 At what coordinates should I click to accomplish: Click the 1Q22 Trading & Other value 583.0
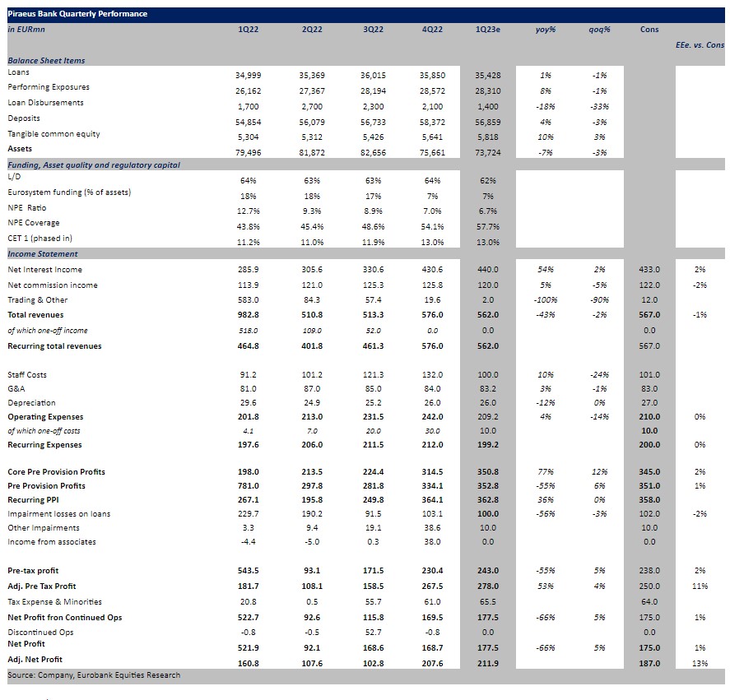249,300
